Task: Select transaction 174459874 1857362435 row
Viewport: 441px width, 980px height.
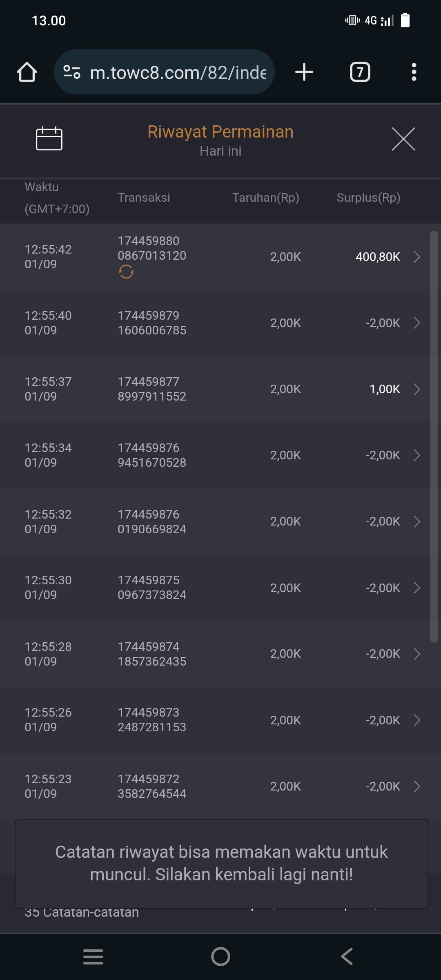Action: [x=152, y=654]
